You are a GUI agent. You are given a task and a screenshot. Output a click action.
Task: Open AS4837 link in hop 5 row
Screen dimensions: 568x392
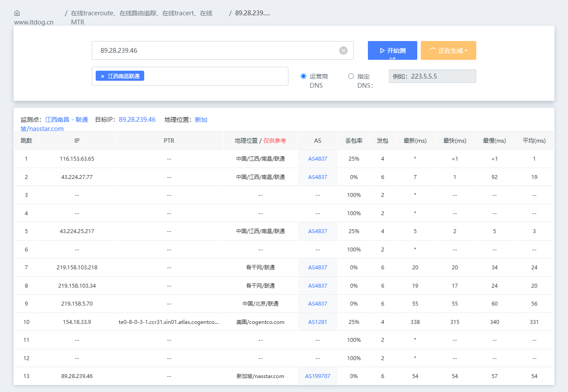pyautogui.click(x=318, y=231)
